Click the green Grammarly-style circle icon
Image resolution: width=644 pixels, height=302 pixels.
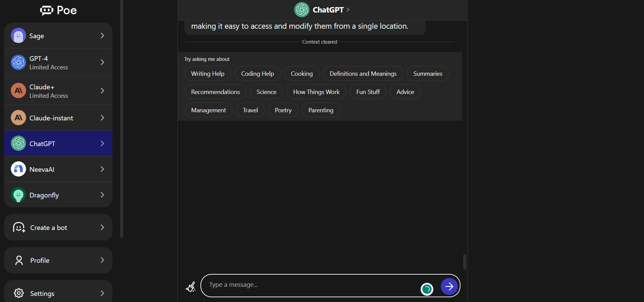(x=427, y=289)
